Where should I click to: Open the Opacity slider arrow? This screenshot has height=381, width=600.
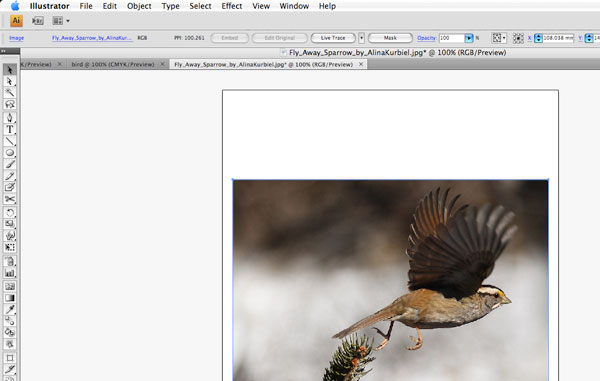click(x=469, y=38)
